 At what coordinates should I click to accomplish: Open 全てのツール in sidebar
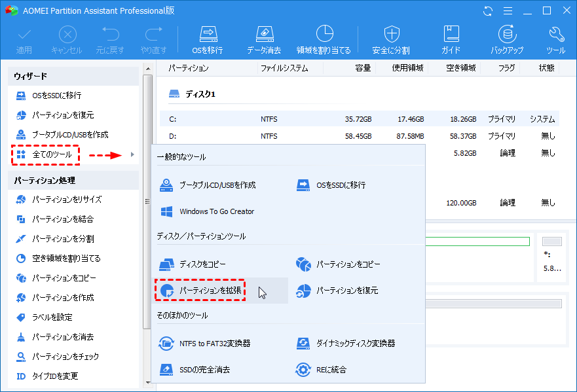pyautogui.click(x=45, y=154)
